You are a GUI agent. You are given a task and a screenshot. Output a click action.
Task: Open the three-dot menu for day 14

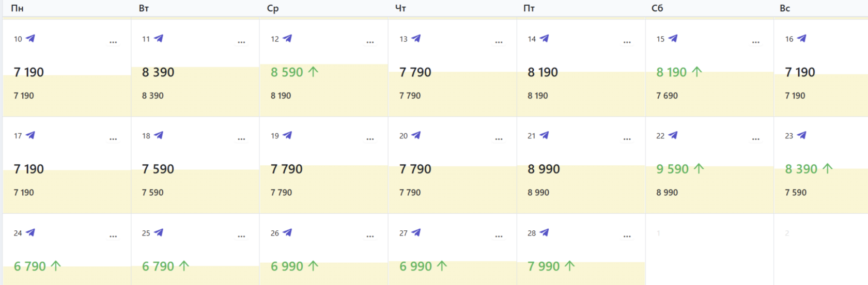pyautogui.click(x=627, y=42)
